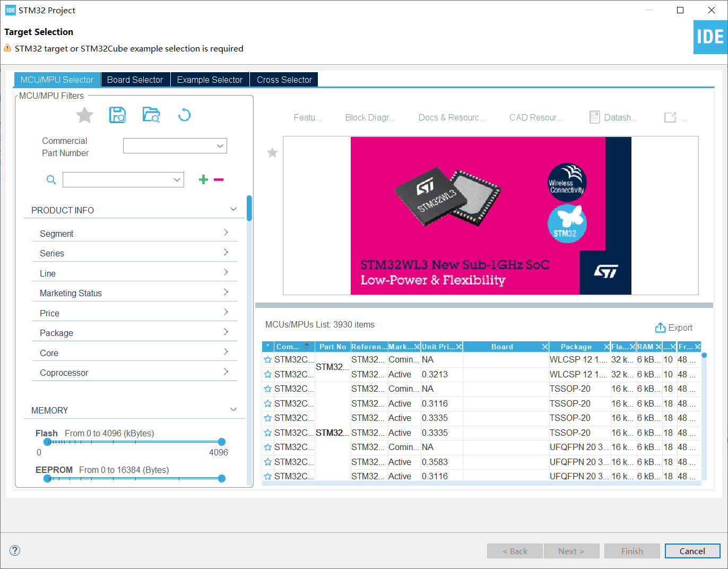Click the Flash minimum slider handle

pos(48,442)
